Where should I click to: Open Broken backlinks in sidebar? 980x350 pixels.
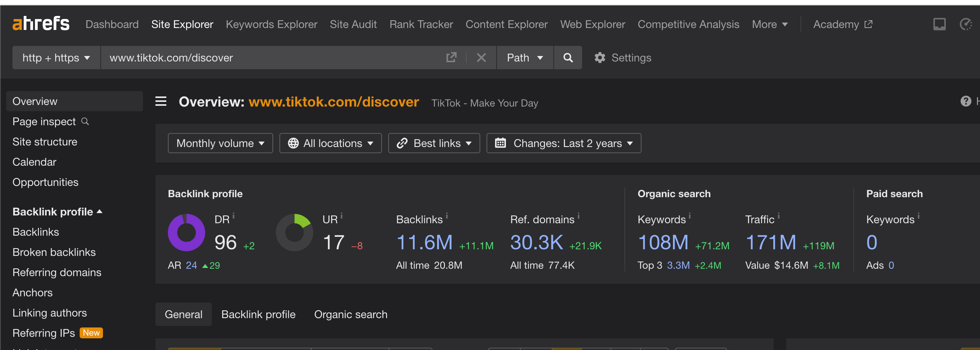point(54,252)
